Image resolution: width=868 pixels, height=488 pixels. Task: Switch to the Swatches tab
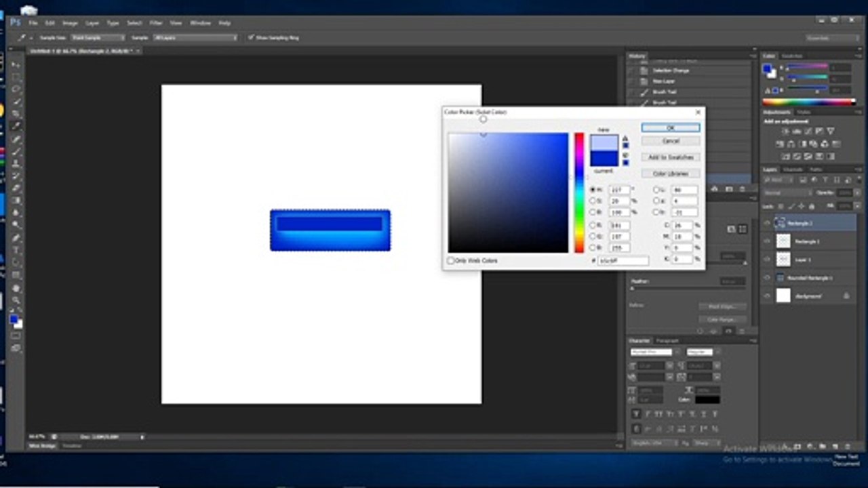tap(792, 56)
